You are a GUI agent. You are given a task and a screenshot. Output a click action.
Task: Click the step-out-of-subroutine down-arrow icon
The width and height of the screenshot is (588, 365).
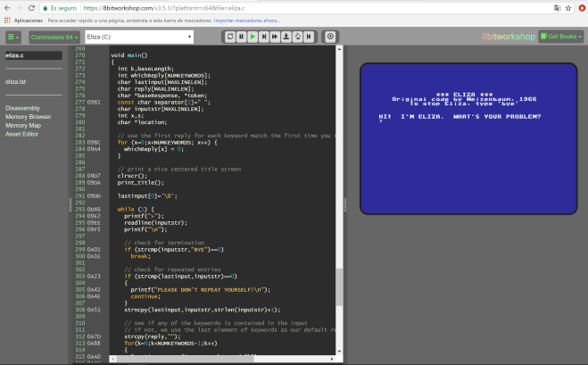click(286, 37)
